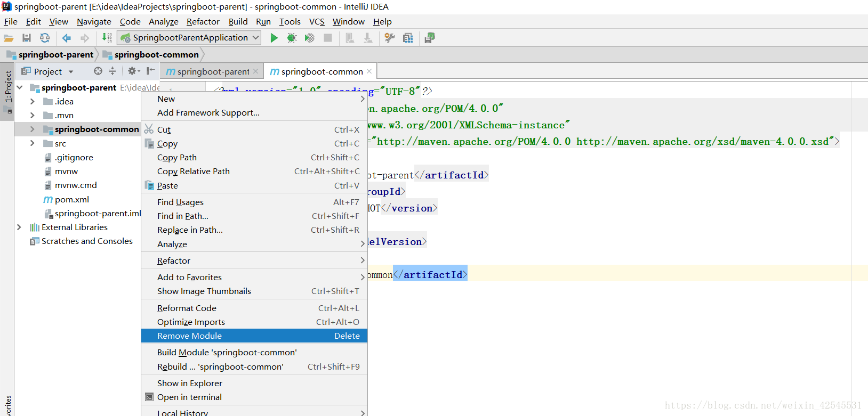Open the VCS menu
Viewport: 868px width, 416px height.
pos(317,21)
